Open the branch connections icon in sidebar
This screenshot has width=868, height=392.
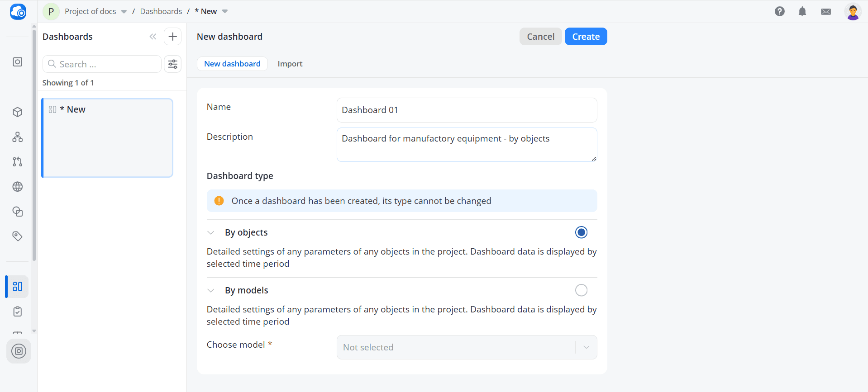point(18,162)
